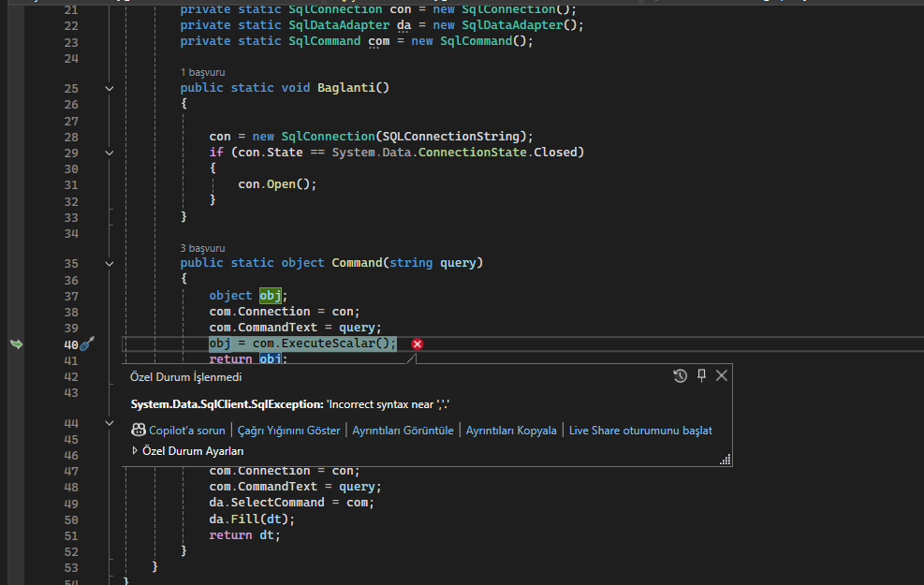
Task: Use the resize grip of exception popup
Action: pyautogui.click(x=725, y=460)
